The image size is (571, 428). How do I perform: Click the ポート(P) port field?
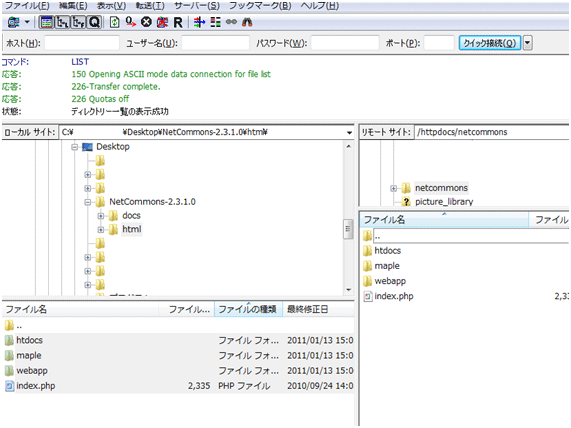pyautogui.click(x=439, y=43)
